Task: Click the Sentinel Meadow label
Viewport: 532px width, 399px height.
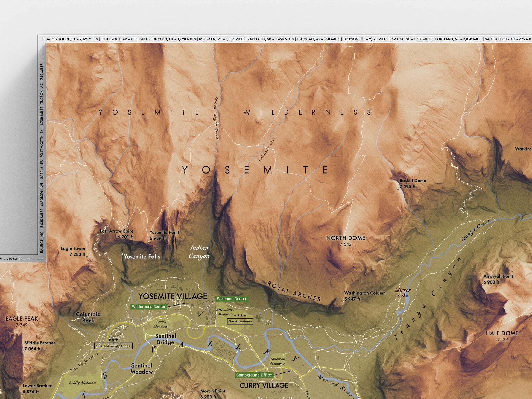Action: pyautogui.click(x=142, y=369)
